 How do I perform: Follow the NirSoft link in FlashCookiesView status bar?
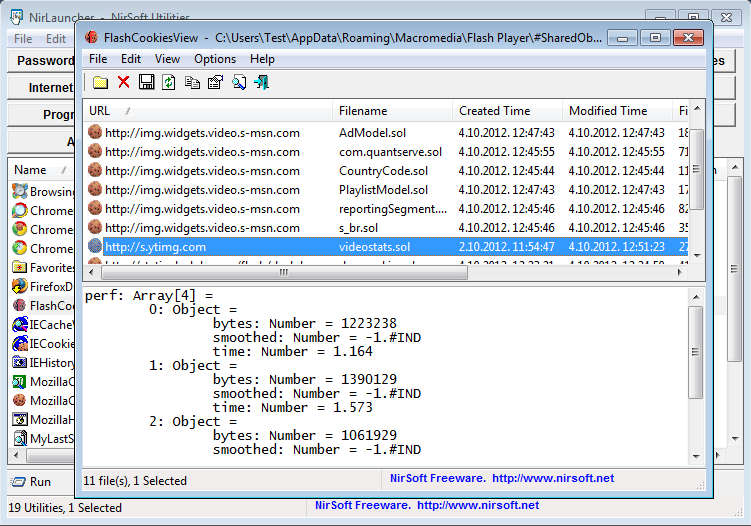click(502, 479)
